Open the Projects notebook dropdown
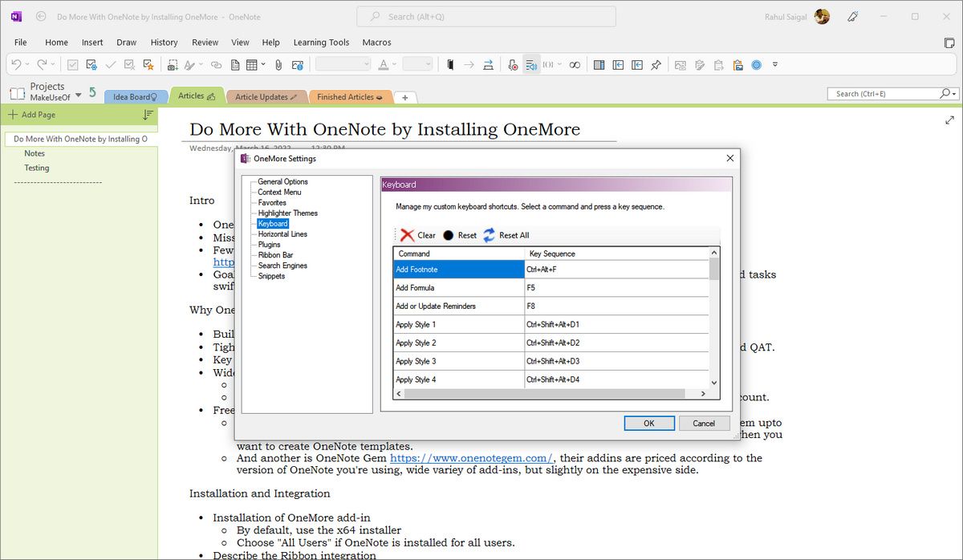This screenshot has height=560, width=963. coord(79,95)
